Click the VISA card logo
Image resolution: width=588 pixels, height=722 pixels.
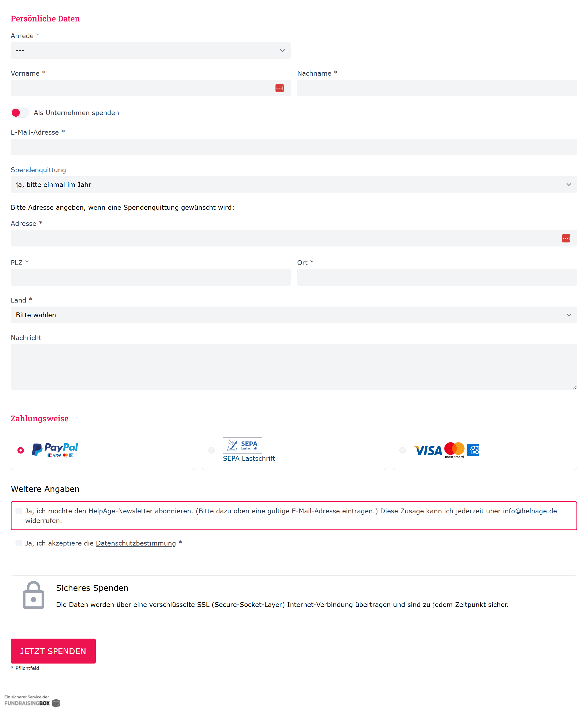[428, 451]
